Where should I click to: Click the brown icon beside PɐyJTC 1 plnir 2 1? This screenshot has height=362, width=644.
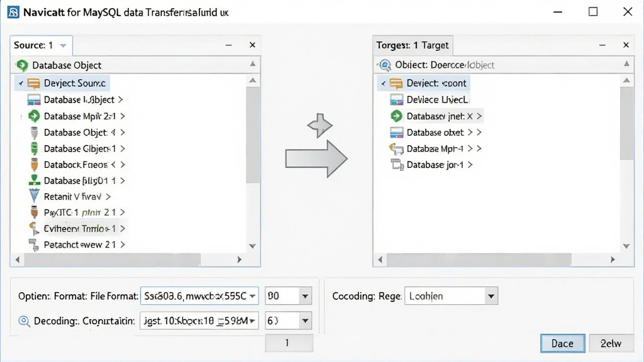(x=34, y=212)
